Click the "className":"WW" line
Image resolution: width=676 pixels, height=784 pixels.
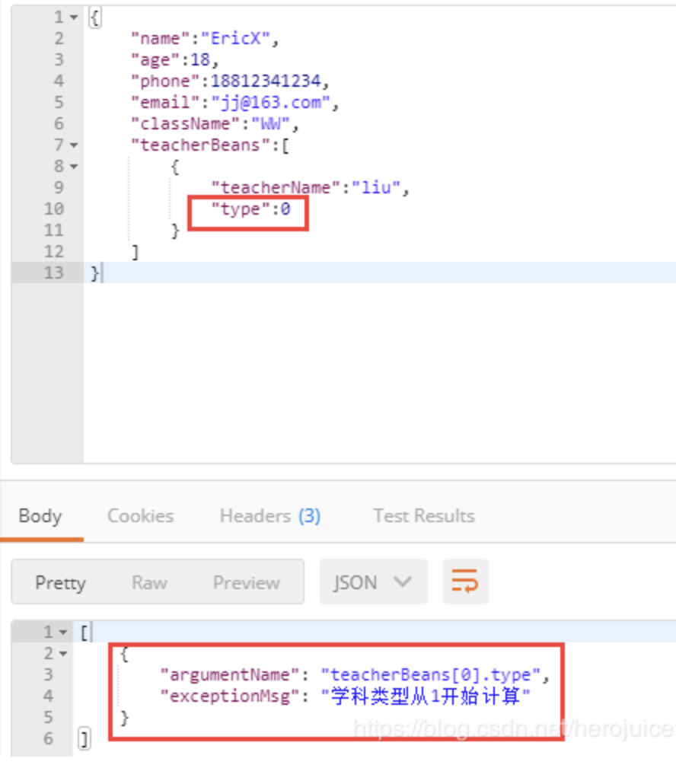point(215,124)
